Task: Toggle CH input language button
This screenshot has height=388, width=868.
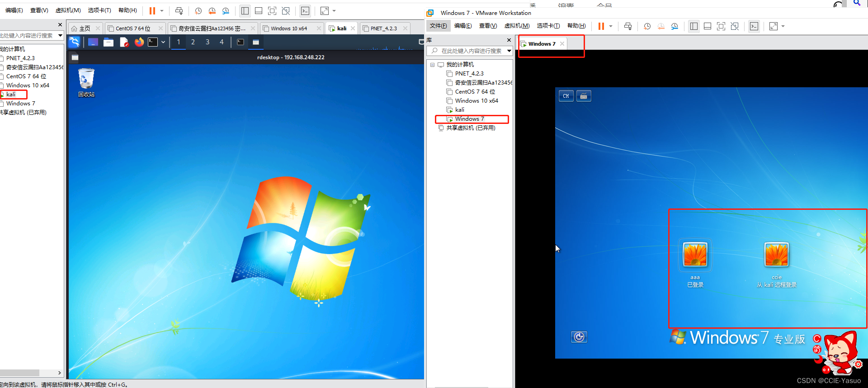Action: click(x=566, y=96)
